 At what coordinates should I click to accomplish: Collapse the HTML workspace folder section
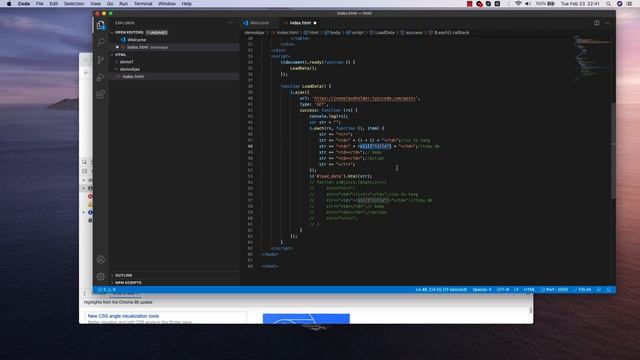[x=120, y=54]
